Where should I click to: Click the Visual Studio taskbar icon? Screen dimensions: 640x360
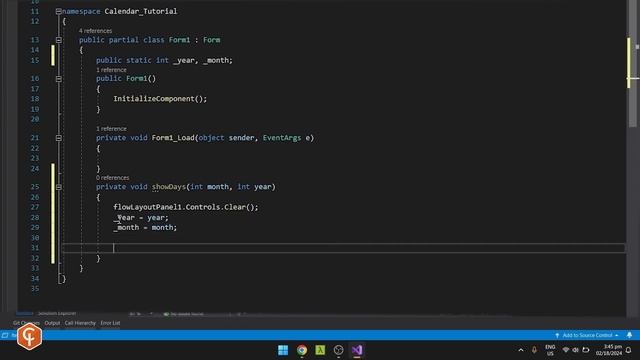(357, 350)
